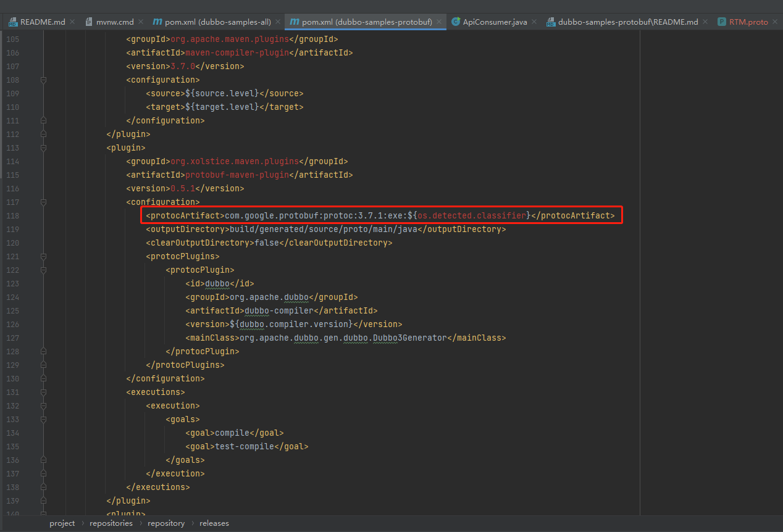Open the pom.xml (dubbo-samples-all) tab

217,22
